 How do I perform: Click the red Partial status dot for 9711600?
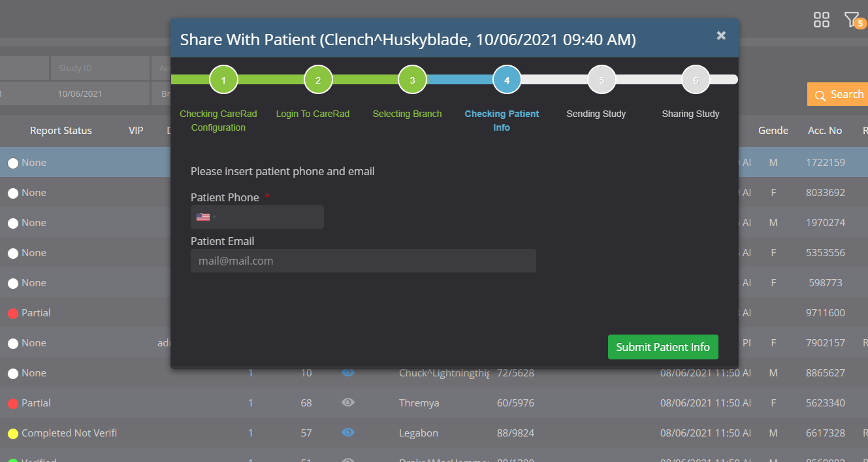(x=12, y=313)
